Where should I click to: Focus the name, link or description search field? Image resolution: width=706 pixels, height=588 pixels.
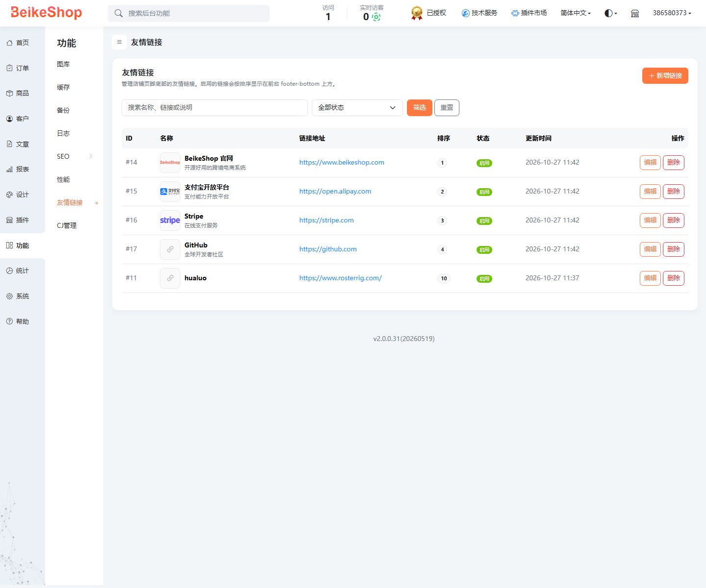pos(215,108)
